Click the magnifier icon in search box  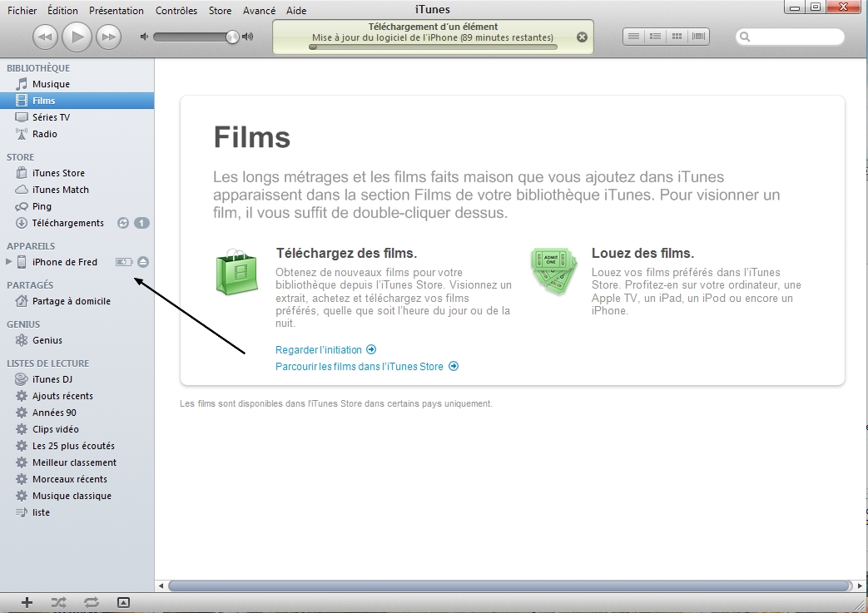745,37
